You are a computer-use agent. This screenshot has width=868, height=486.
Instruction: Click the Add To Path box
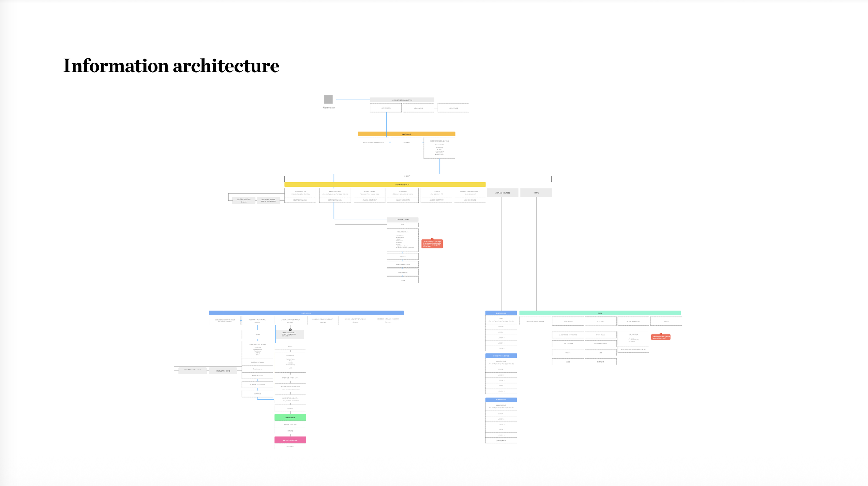[501, 441]
